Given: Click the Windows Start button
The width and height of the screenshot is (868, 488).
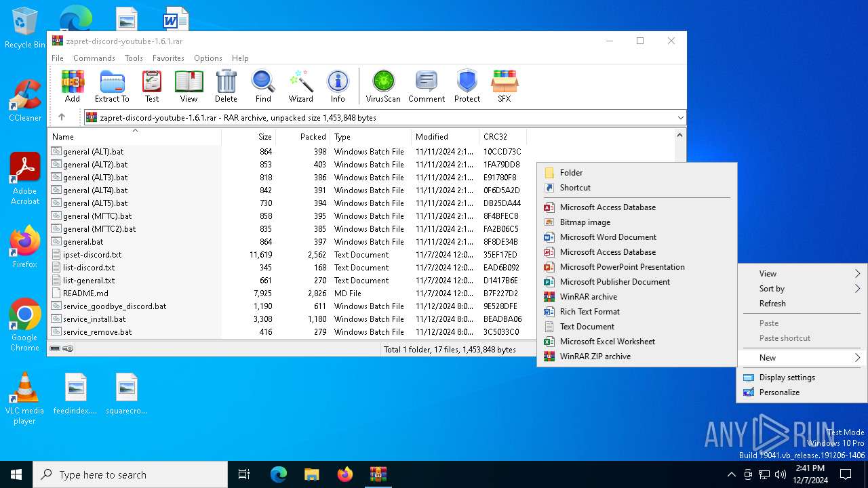Looking at the screenshot, I should click(16, 474).
